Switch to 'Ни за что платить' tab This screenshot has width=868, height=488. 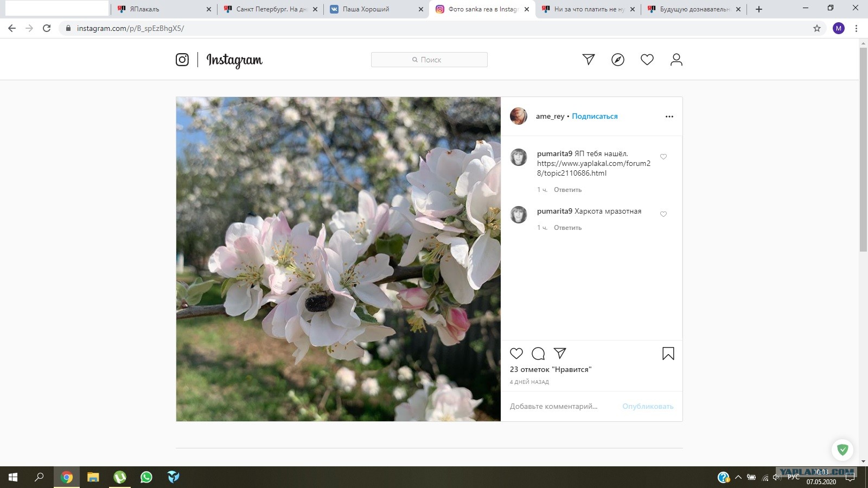pyautogui.click(x=588, y=9)
